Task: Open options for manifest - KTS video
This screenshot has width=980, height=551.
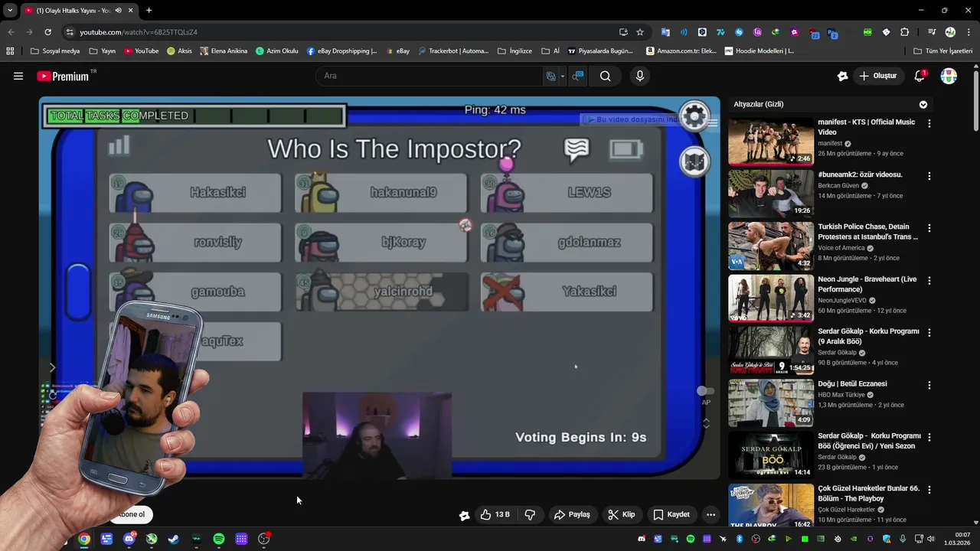Action: click(929, 123)
